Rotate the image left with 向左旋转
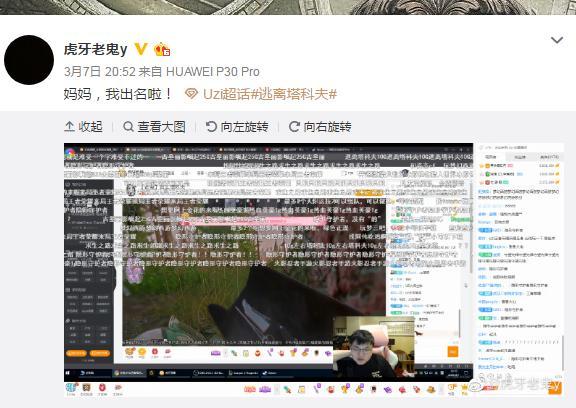Viewport: 576px width, 408px height. [237, 127]
